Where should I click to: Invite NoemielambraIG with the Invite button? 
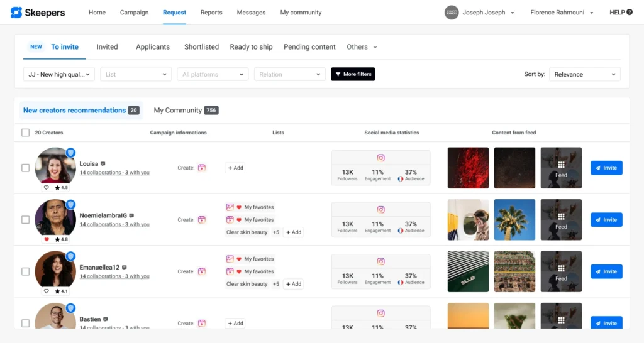click(x=606, y=219)
